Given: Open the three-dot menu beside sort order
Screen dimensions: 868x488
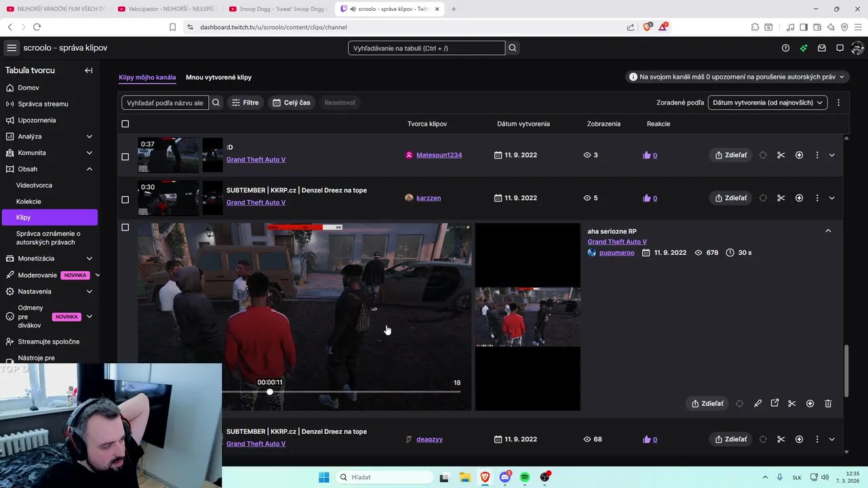Looking at the screenshot, I should [838, 102].
